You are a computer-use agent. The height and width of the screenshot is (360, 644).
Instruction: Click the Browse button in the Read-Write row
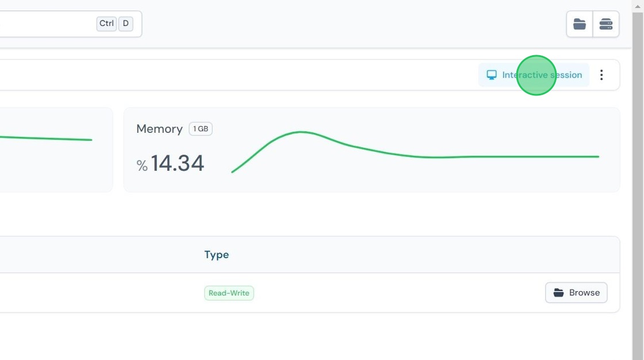576,293
